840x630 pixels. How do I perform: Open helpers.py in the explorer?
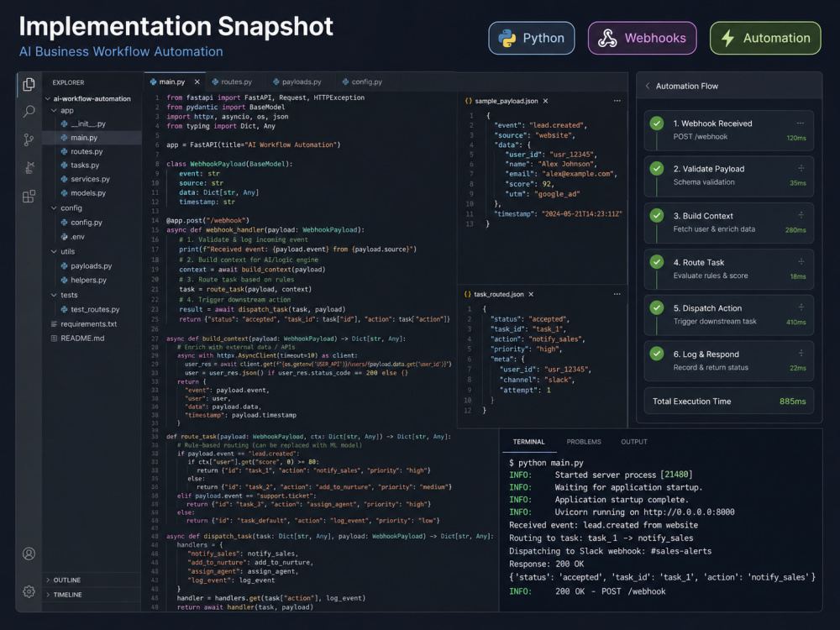pos(92,280)
